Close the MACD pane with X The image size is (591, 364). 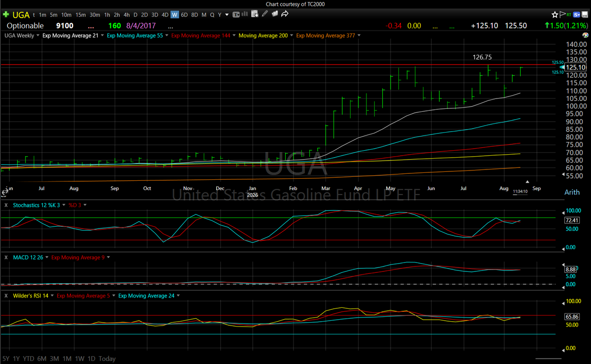pos(6,257)
